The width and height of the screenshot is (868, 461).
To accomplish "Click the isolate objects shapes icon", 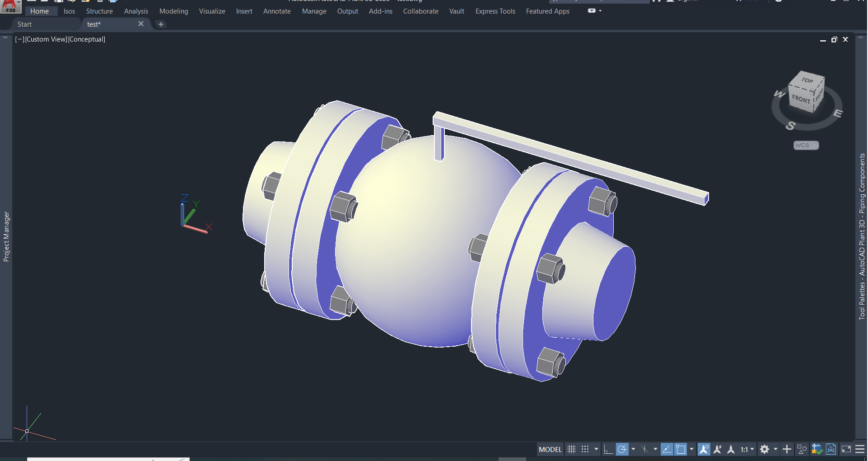I will point(802,449).
